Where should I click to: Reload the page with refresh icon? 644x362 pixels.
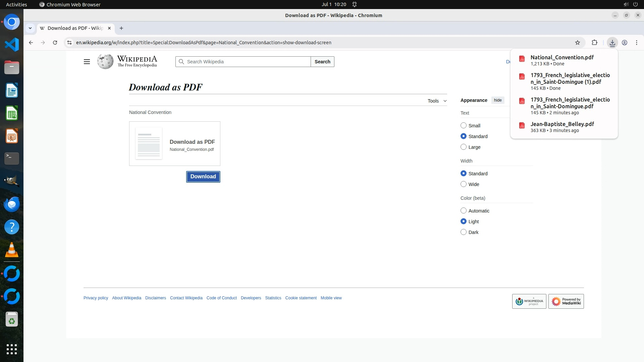[55, 43]
